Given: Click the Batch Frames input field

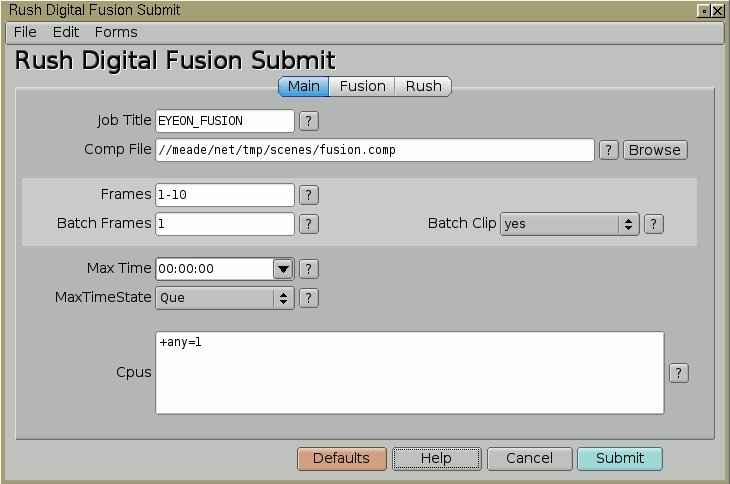Looking at the screenshot, I should click(x=225, y=224).
